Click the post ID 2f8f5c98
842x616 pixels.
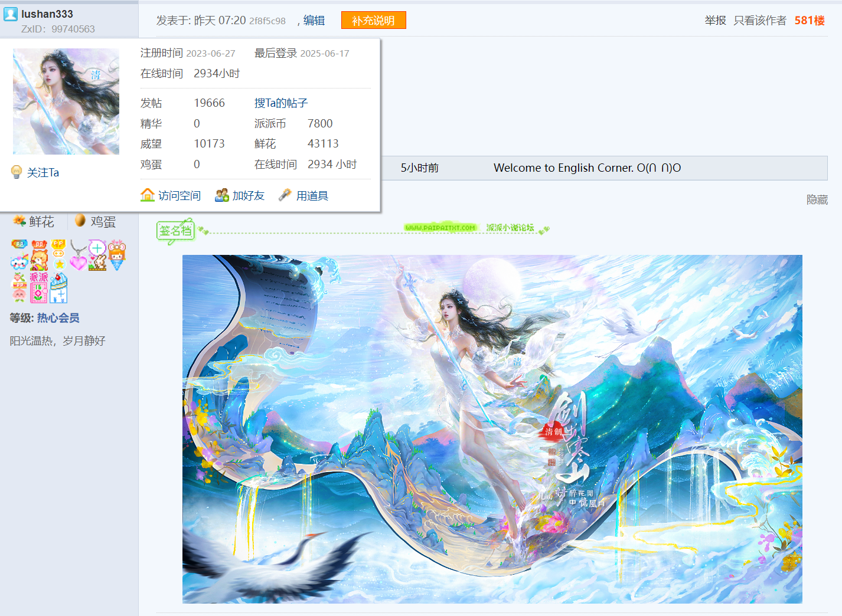click(267, 21)
